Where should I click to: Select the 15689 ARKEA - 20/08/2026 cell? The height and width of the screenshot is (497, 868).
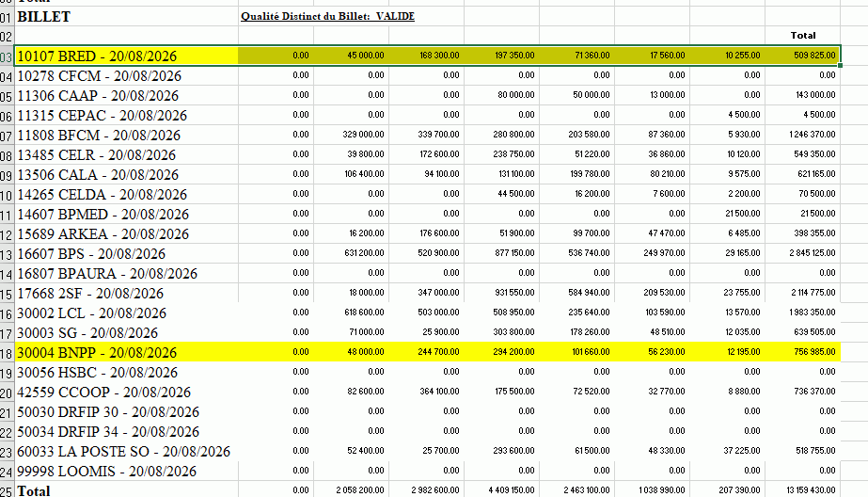point(127,233)
